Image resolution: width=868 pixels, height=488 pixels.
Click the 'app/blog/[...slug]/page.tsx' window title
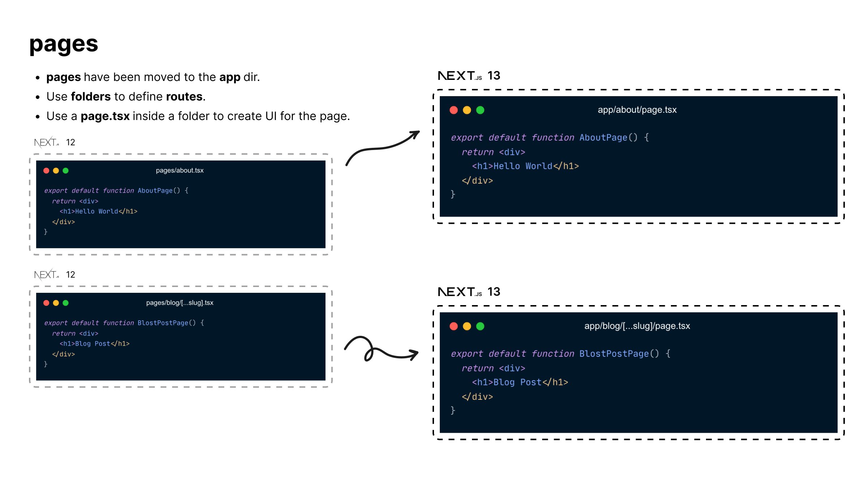point(637,326)
